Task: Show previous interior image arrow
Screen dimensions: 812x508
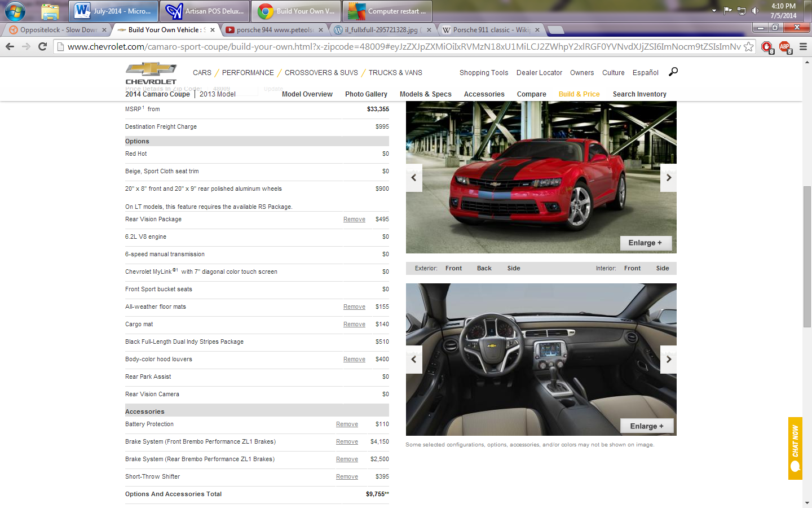Action: 414,360
